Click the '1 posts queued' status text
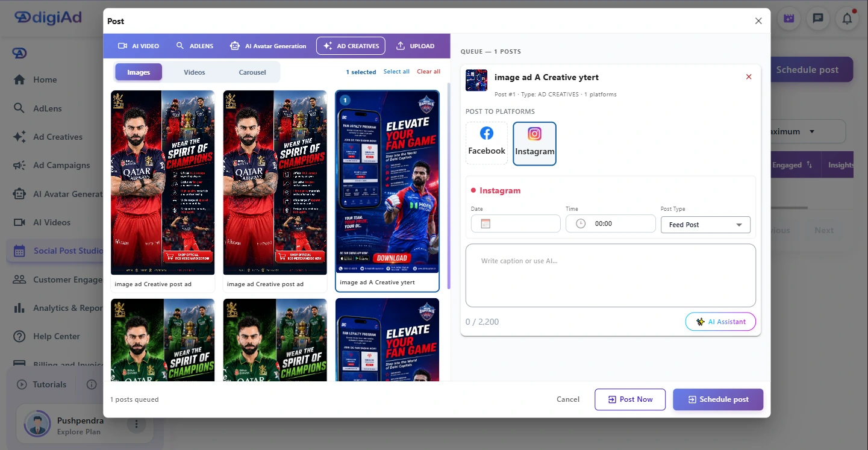The image size is (868, 450). pos(134,399)
